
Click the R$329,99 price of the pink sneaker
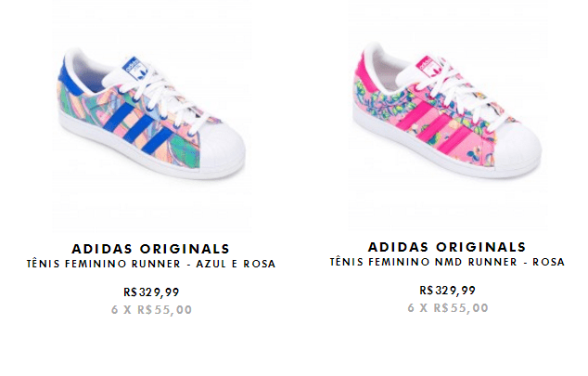[447, 290]
